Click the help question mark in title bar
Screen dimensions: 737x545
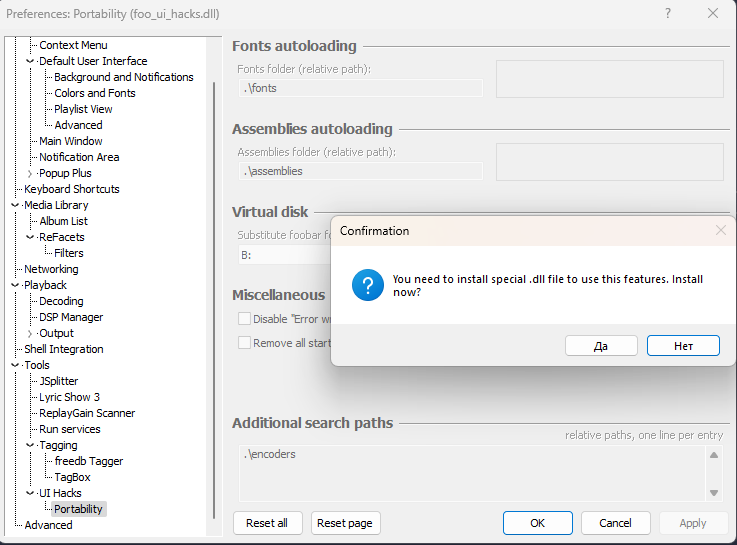pyautogui.click(x=668, y=14)
